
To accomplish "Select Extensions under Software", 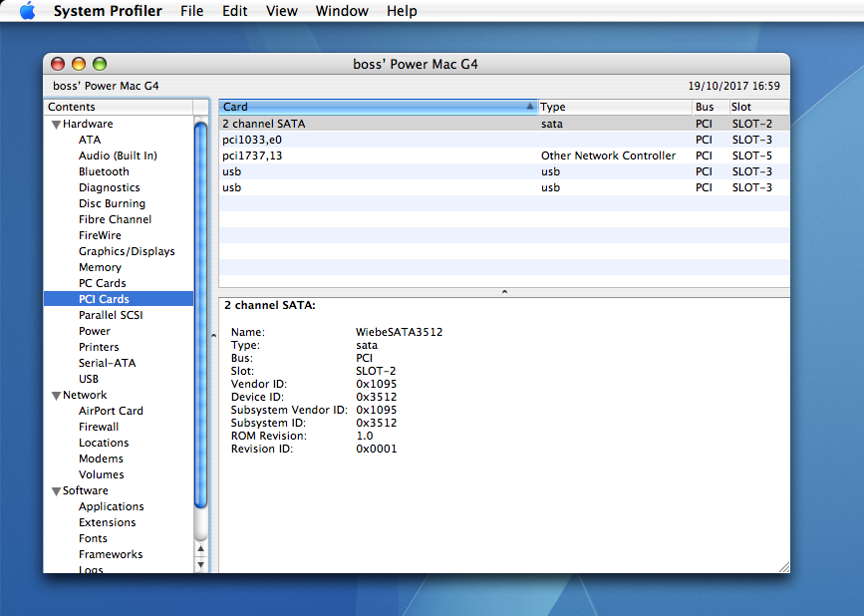I will tap(107, 523).
